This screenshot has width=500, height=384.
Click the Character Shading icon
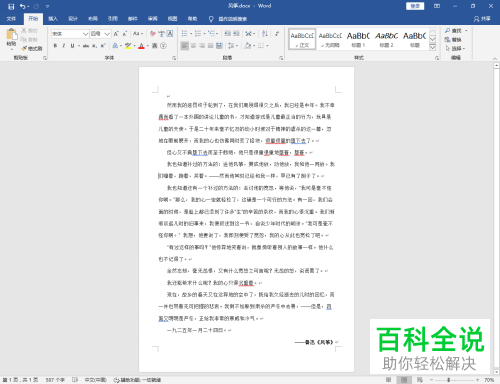click(x=155, y=46)
